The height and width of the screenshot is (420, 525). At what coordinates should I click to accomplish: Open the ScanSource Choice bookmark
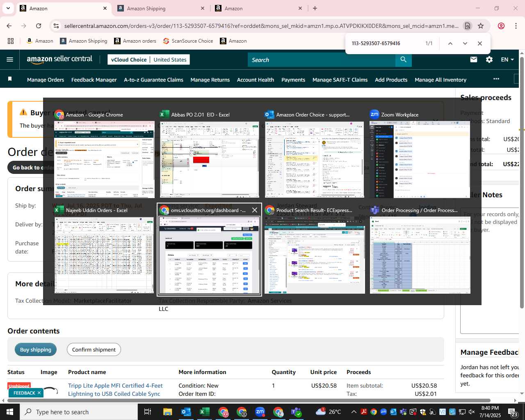188,41
